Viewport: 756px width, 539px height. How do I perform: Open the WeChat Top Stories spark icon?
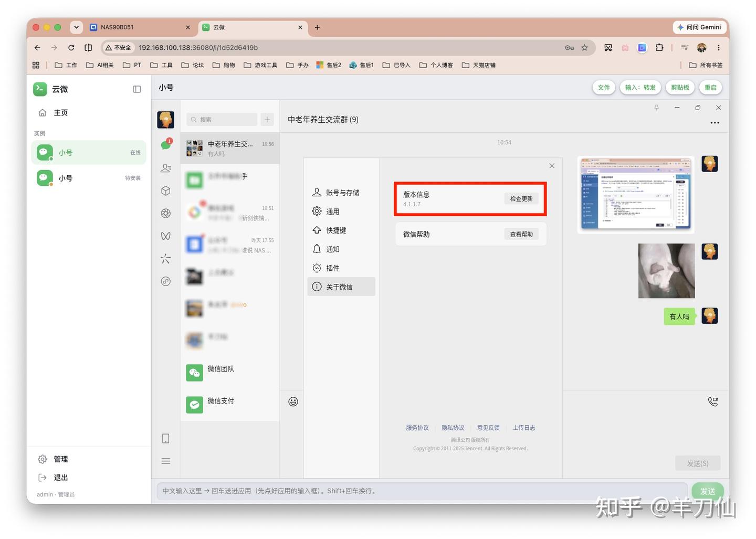[x=166, y=258]
